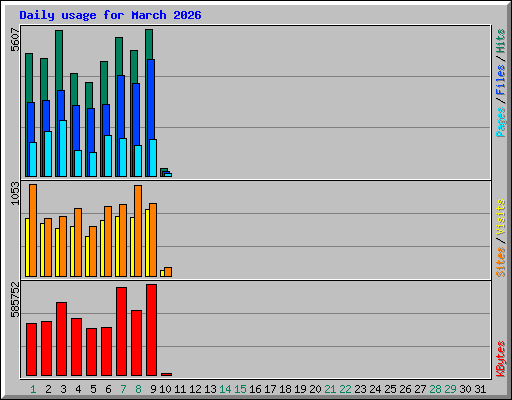The image size is (512, 400).
Task: Click the small orange sites bar for day 10
Action: [x=168, y=272]
